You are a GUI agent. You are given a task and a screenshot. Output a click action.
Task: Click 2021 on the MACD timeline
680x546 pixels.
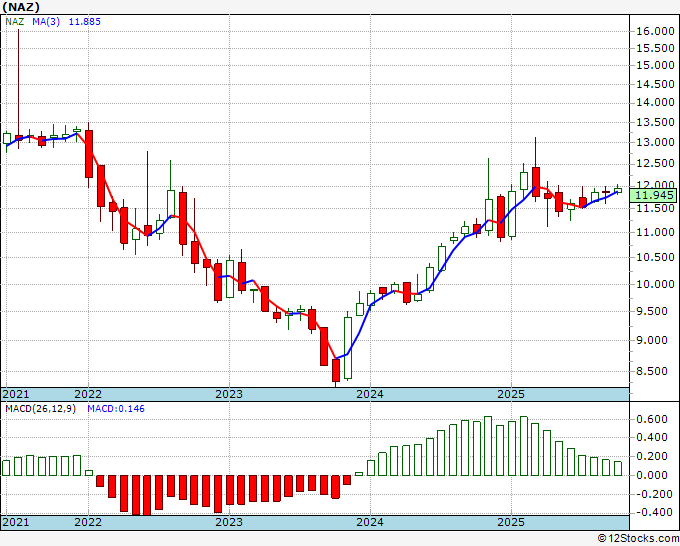click(16, 522)
